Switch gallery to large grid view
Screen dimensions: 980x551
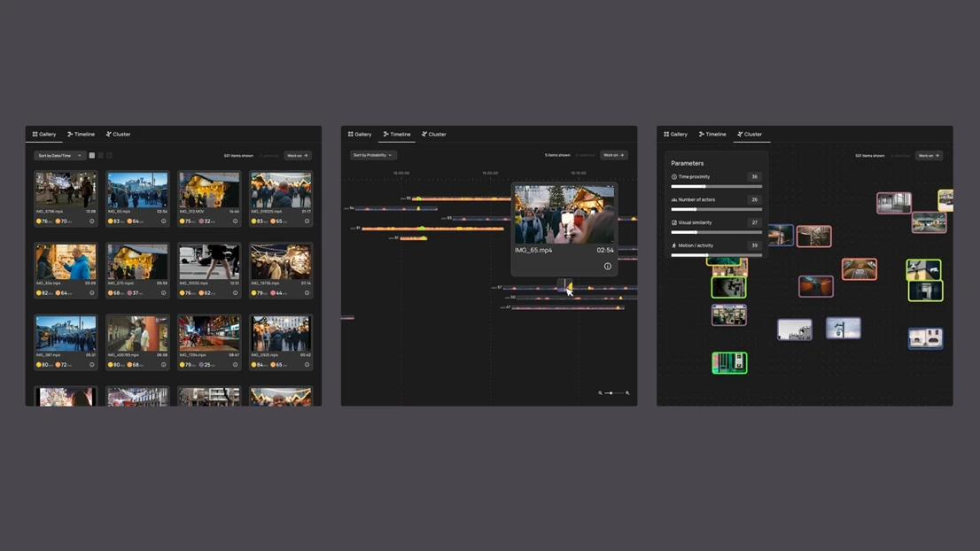click(92, 156)
